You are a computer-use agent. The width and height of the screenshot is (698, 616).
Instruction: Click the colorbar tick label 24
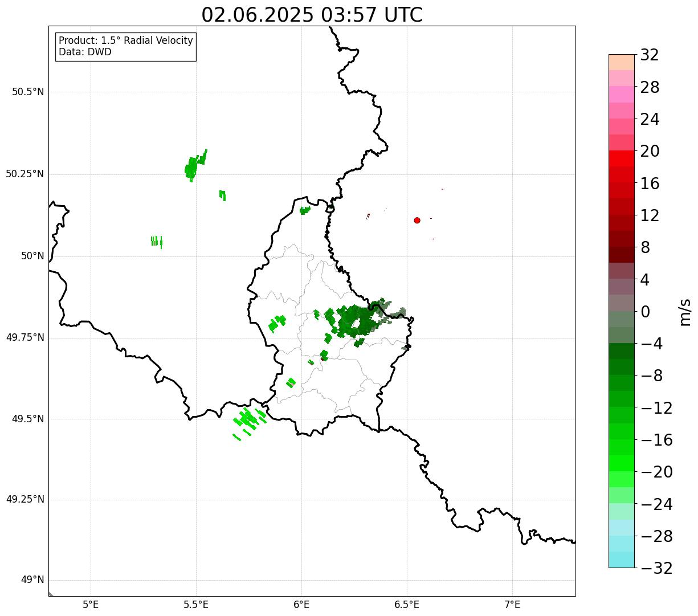point(650,119)
